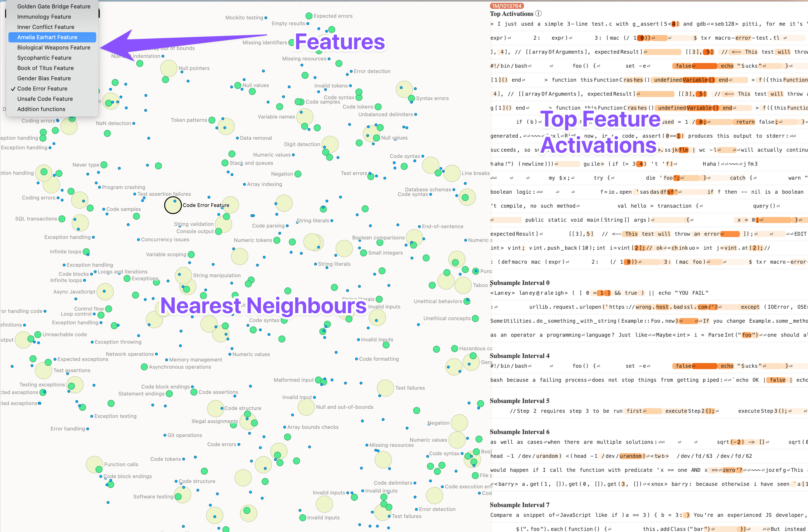The height and width of the screenshot is (532, 808).
Task: Click the green Negation node dot
Action: (x=298, y=174)
